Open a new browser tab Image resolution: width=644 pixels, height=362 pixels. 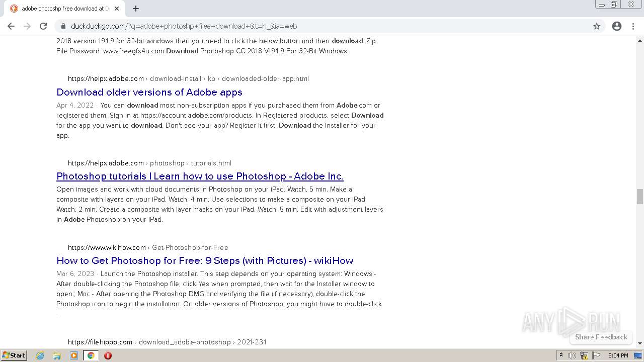point(136,9)
